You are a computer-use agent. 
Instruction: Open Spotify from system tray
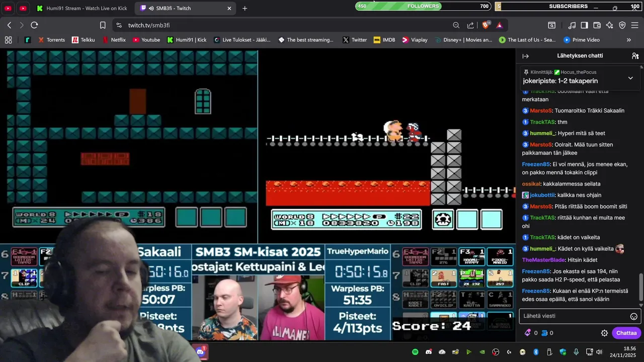(x=415, y=352)
